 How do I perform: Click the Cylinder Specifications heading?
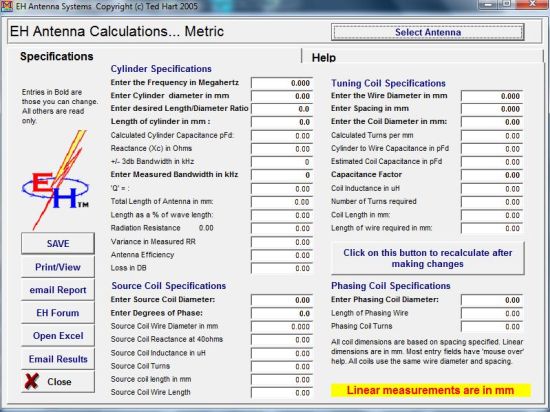click(x=161, y=69)
